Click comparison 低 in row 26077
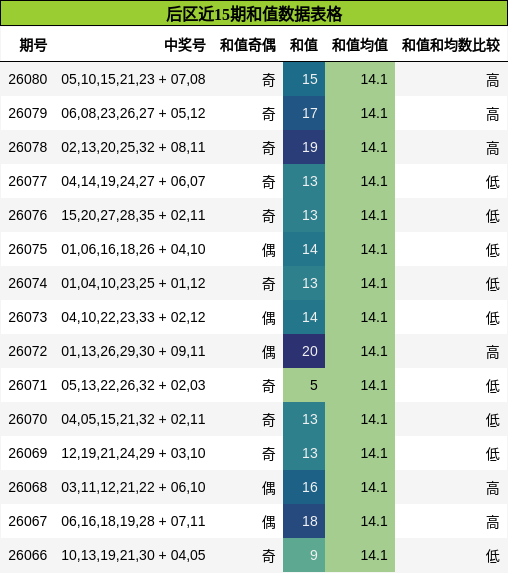Image resolution: width=508 pixels, height=573 pixels. tap(493, 182)
